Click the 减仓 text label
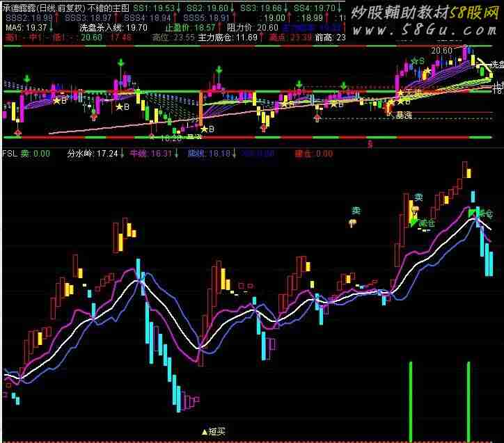The height and width of the screenshot is (443, 504). [427, 223]
